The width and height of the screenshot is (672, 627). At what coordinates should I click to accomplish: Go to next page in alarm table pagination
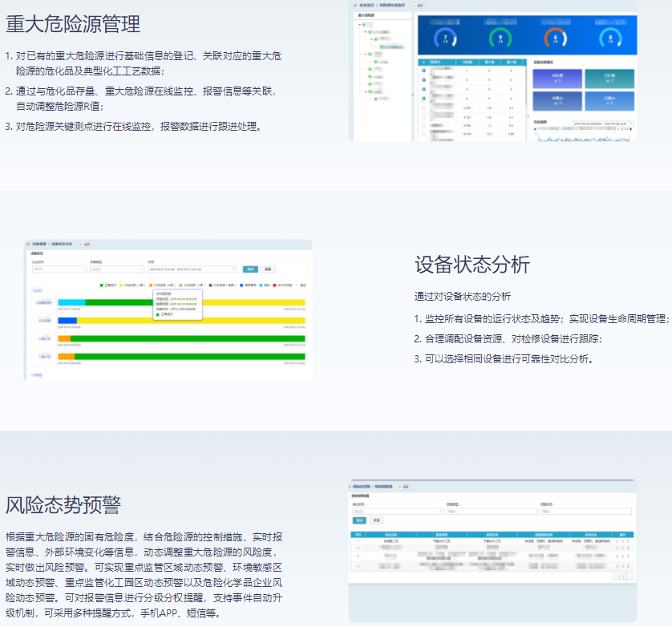(x=630, y=576)
